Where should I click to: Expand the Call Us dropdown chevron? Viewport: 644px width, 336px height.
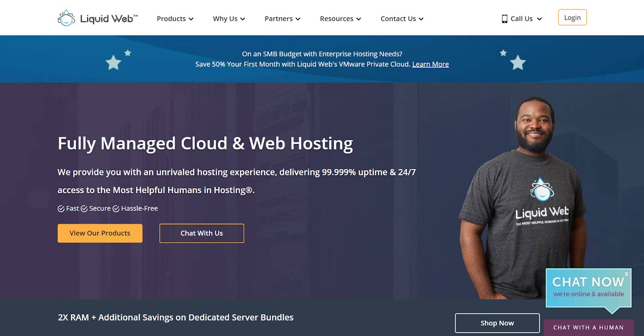[539, 19]
